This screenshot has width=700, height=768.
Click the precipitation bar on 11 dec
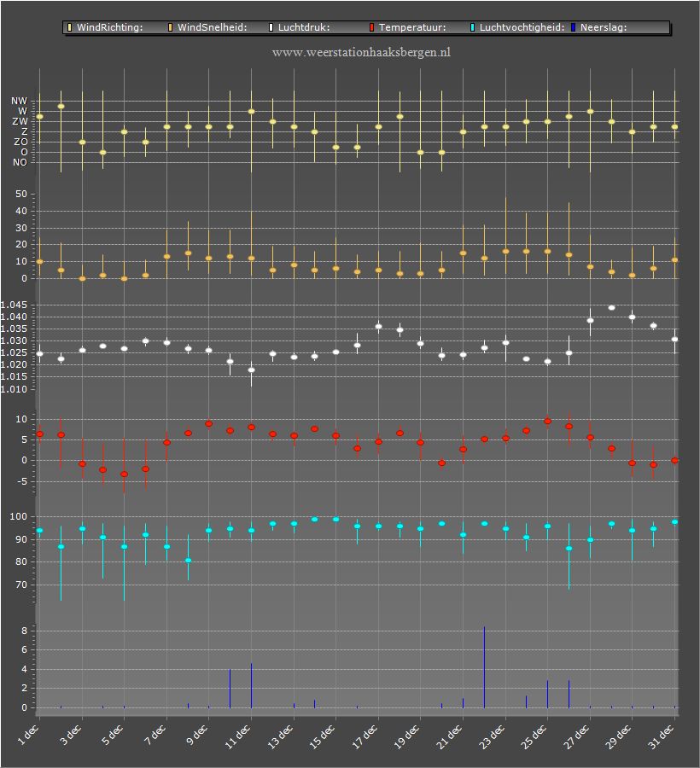pyautogui.click(x=251, y=686)
